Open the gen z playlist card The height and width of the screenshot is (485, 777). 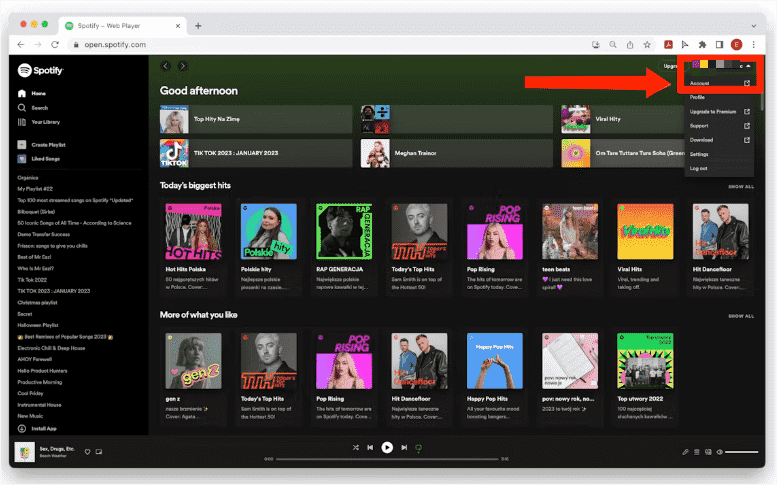[193, 377]
